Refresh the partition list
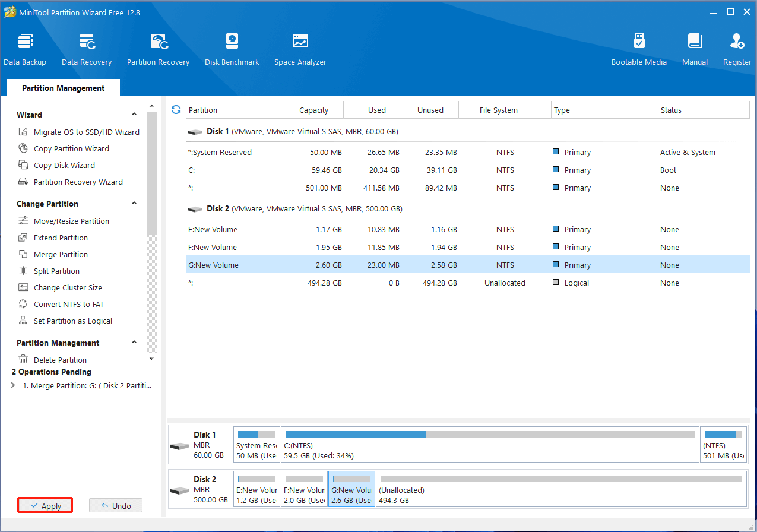Viewport: 757px width, 532px height. 176,110
